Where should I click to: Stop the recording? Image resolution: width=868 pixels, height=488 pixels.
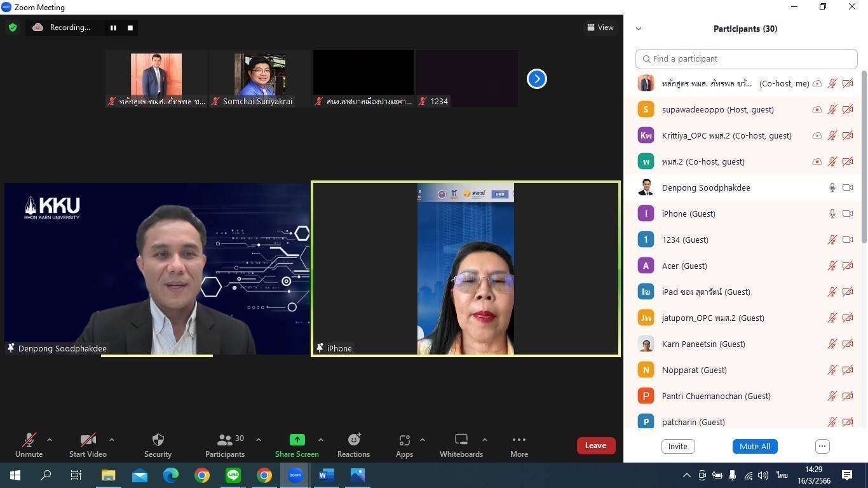130,27
